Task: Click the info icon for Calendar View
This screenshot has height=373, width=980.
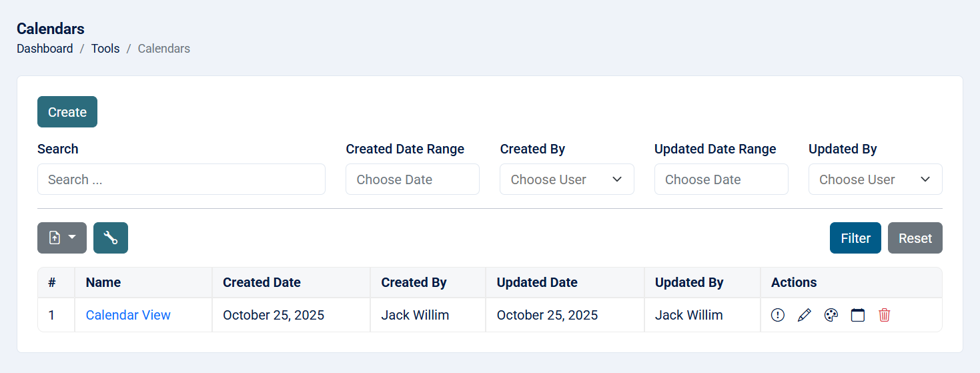Action: 777,315
